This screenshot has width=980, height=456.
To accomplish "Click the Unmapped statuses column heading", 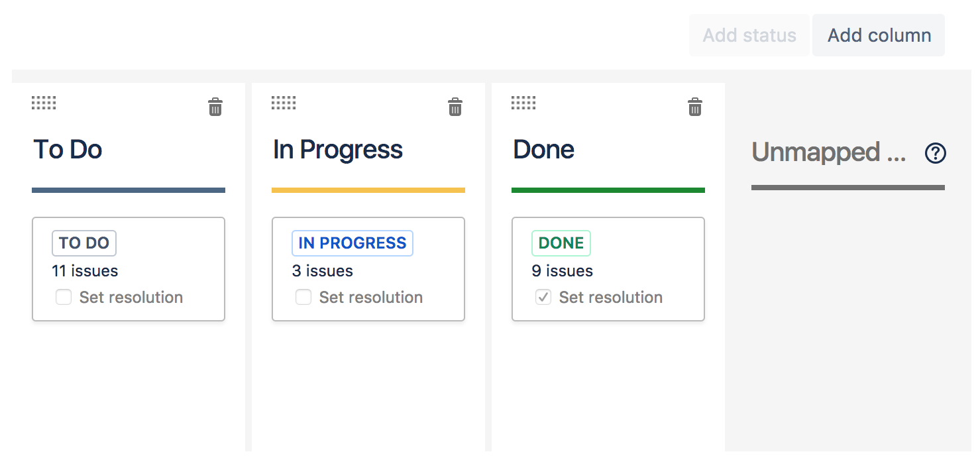I will tap(828, 152).
